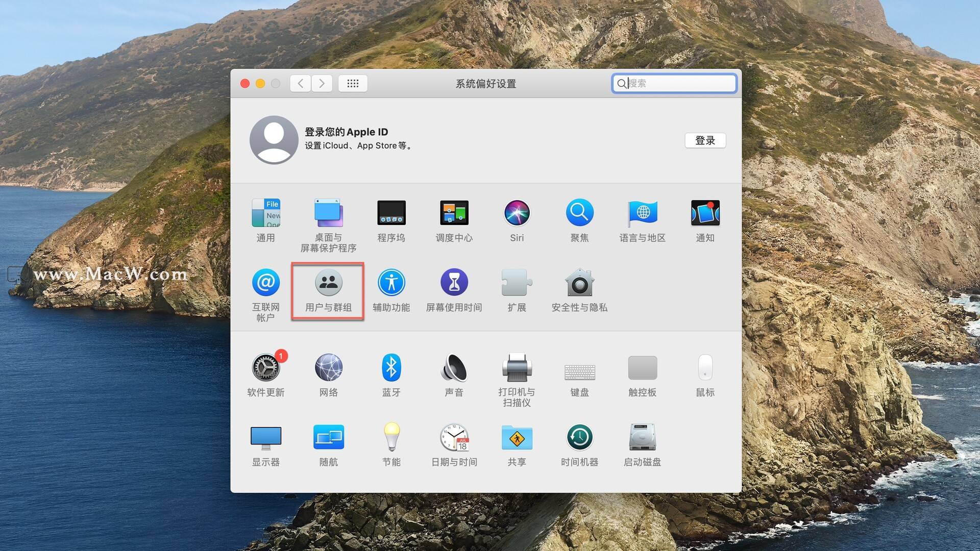Open Sound (声音) preferences
The image size is (980, 551).
coord(454,368)
